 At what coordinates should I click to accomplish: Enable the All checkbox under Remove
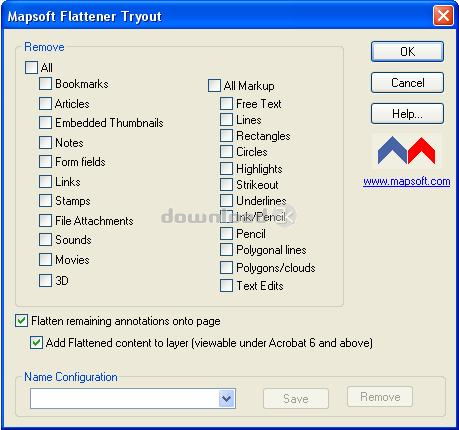(31, 67)
